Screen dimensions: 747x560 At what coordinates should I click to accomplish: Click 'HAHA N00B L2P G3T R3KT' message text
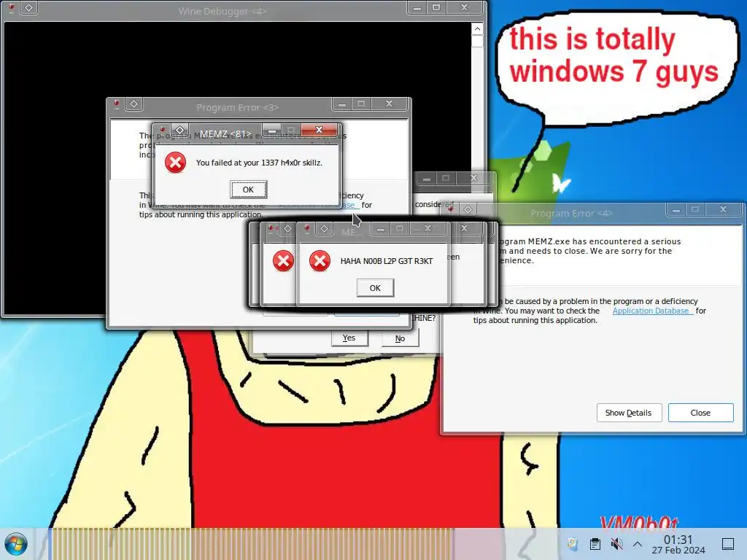pyautogui.click(x=387, y=261)
